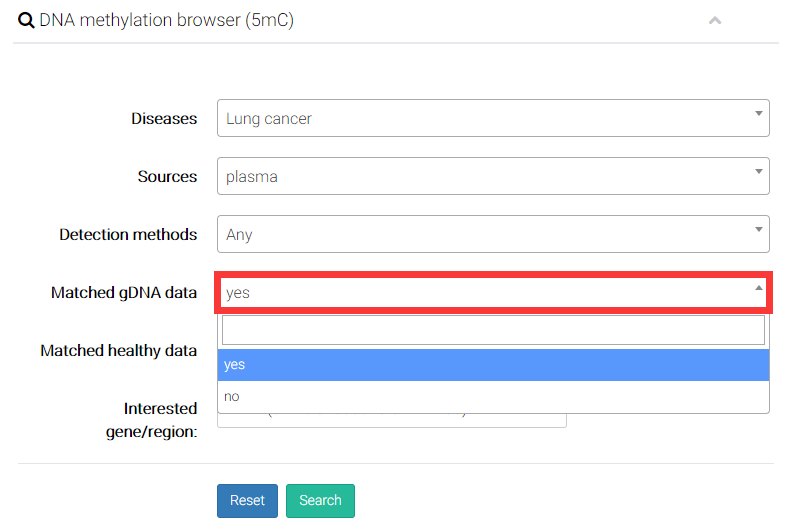Open the Diseases dropdown showing Lung cancer
The height and width of the screenshot is (532, 789).
point(480,118)
